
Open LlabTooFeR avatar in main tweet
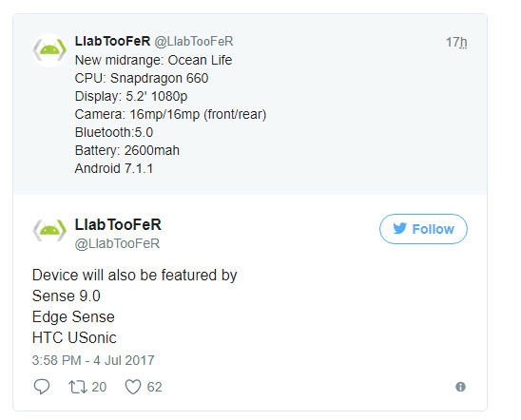[x=49, y=230]
